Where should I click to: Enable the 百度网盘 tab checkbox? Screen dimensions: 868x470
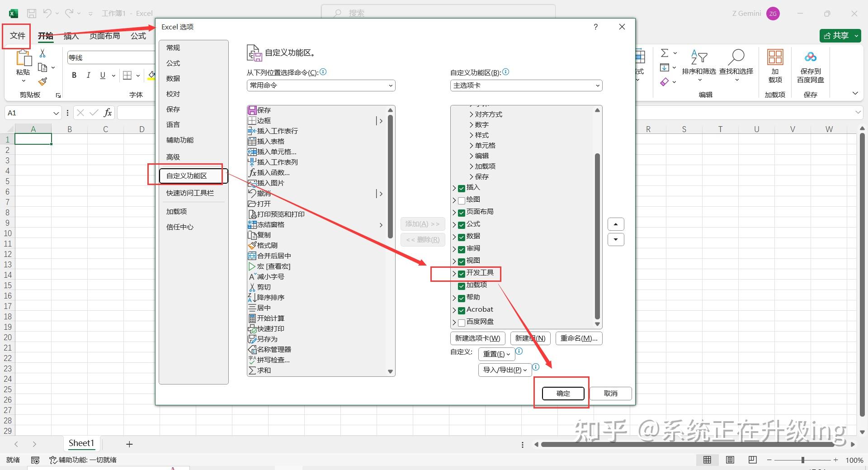click(x=462, y=323)
